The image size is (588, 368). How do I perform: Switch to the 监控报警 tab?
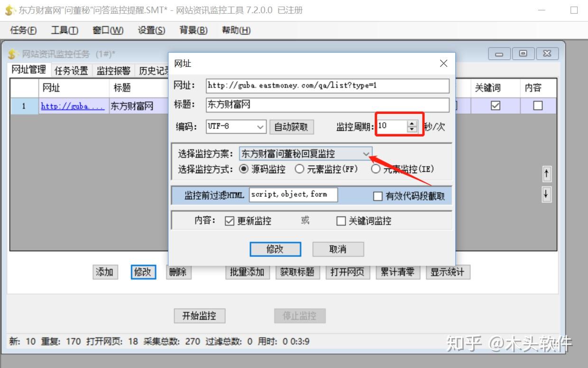click(x=113, y=71)
